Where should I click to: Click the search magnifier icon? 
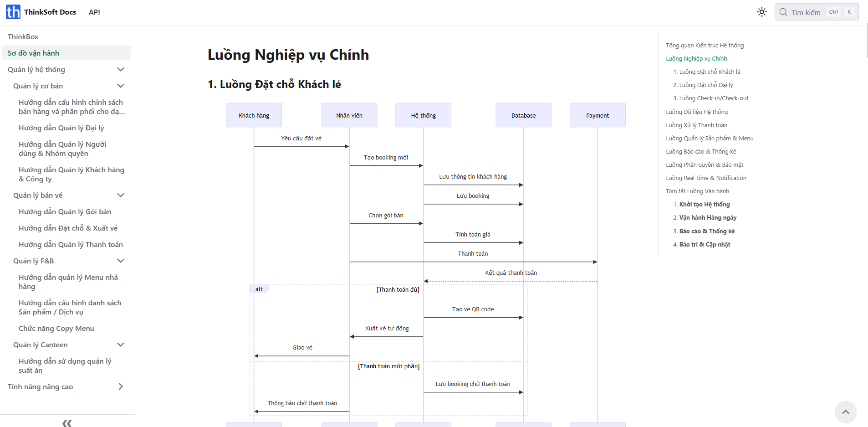(783, 12)
